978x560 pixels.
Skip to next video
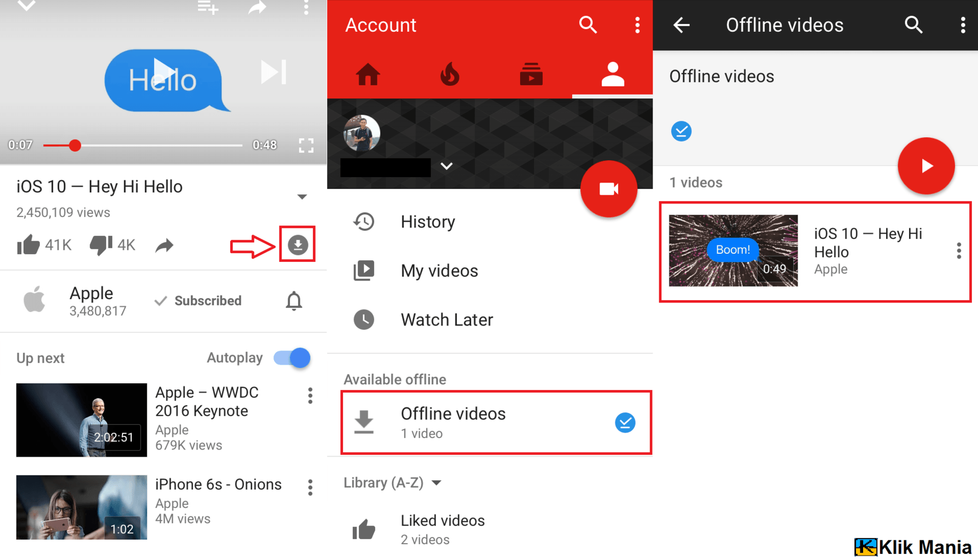(273, 72)
